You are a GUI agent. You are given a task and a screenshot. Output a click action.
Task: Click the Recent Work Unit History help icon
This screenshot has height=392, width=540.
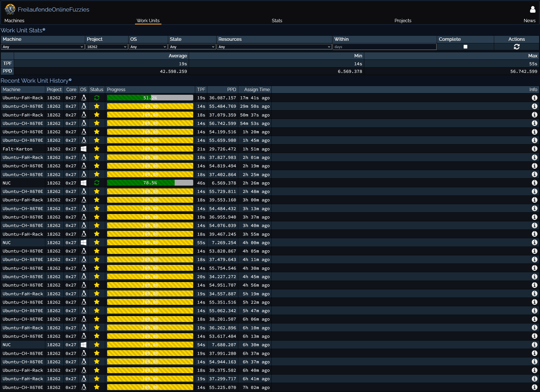click(x=70, y=80)
